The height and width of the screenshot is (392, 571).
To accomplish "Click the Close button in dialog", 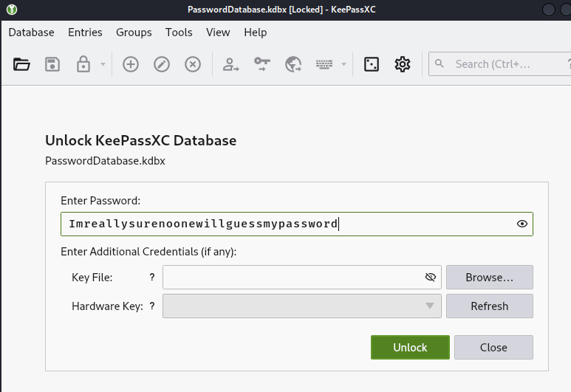I will pos(493,347).
